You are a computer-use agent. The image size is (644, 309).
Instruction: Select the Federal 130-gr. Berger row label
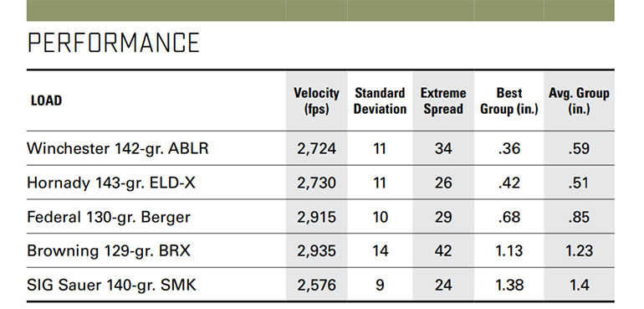pos(109,217)
